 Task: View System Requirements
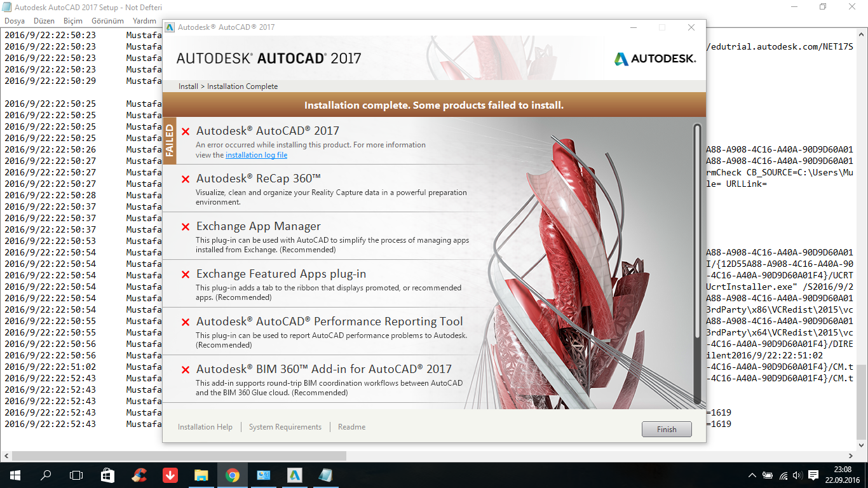pyautogui.click(x=285, y=427)
